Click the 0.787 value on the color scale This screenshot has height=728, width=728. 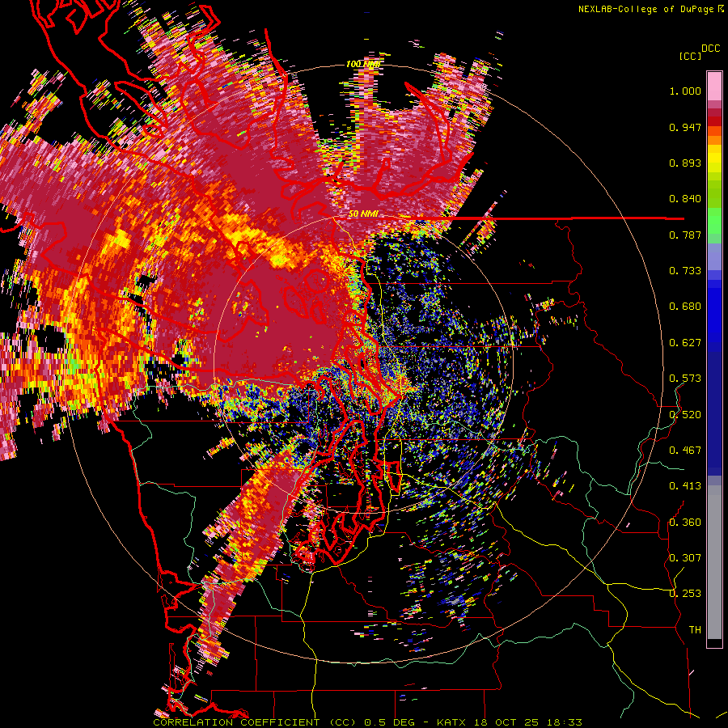(x=685, y=235)
